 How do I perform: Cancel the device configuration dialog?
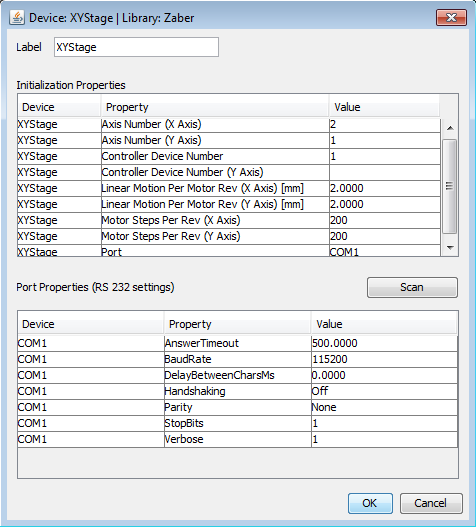tap(431, 503)
